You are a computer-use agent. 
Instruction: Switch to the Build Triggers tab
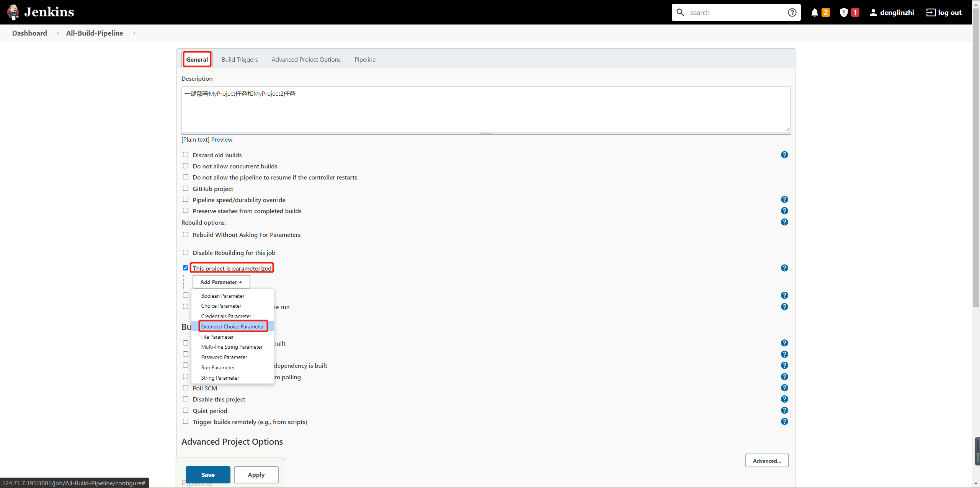[240, 60]
